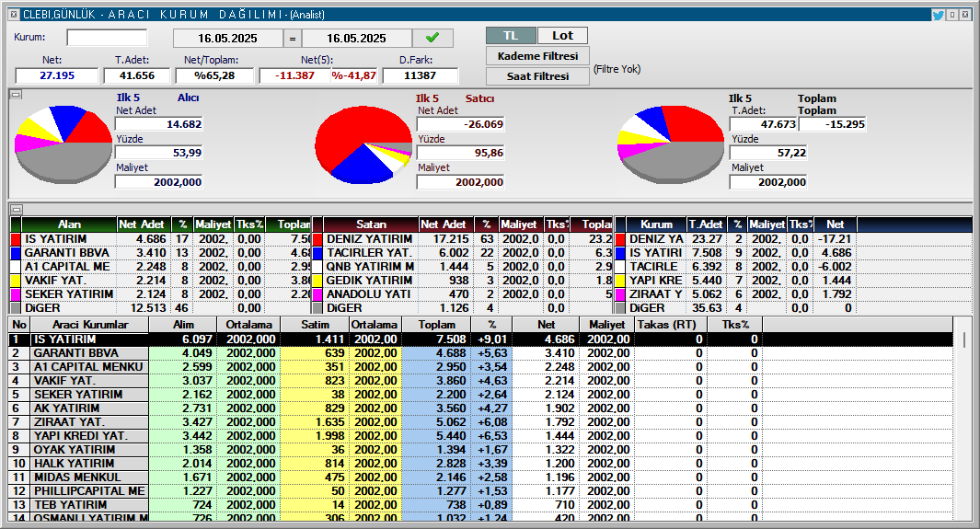
Task: Click the equals sign date button
Action: 293,38
